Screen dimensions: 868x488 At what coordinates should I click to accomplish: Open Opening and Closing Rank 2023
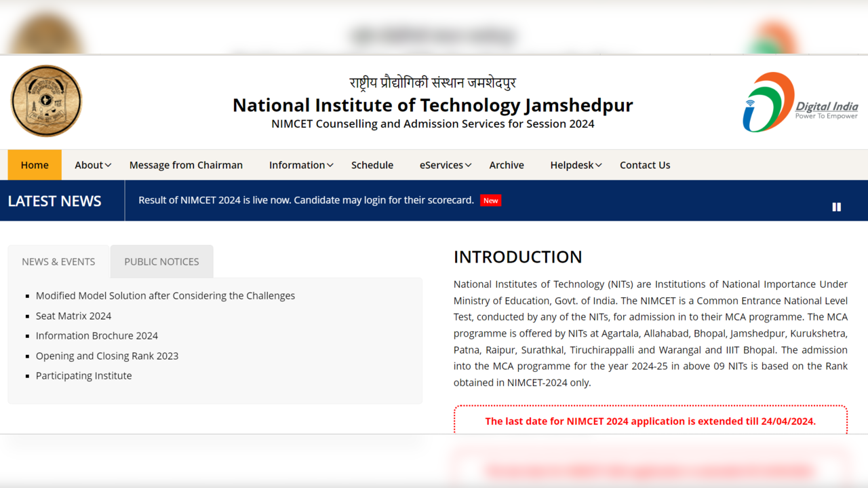click(x=107, y=356)
